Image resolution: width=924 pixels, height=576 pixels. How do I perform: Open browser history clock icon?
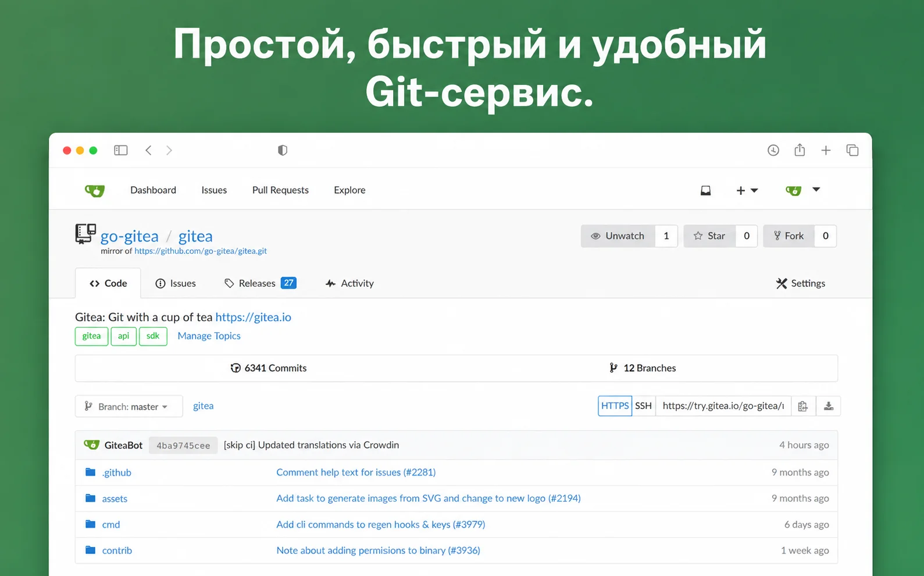pos(773,150)
